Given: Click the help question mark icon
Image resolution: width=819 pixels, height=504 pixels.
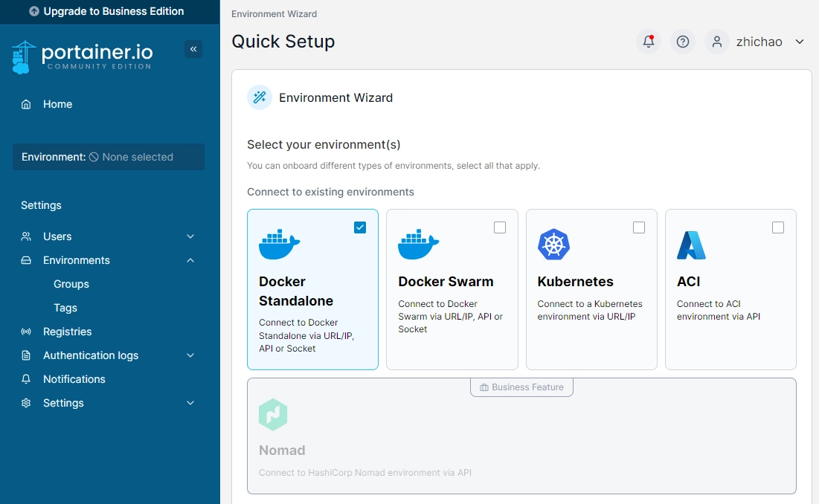Looking at the screenshot, I should (x=682, y=42).
